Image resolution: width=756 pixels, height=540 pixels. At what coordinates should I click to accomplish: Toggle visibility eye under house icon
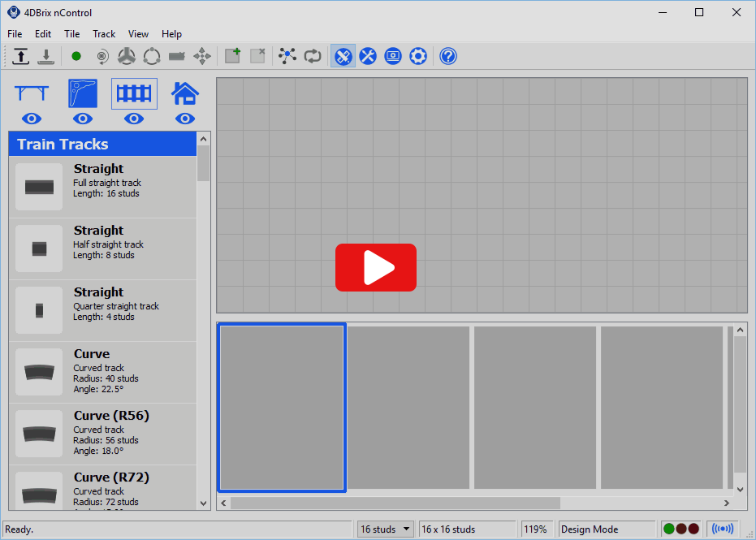tap(185, 119)
